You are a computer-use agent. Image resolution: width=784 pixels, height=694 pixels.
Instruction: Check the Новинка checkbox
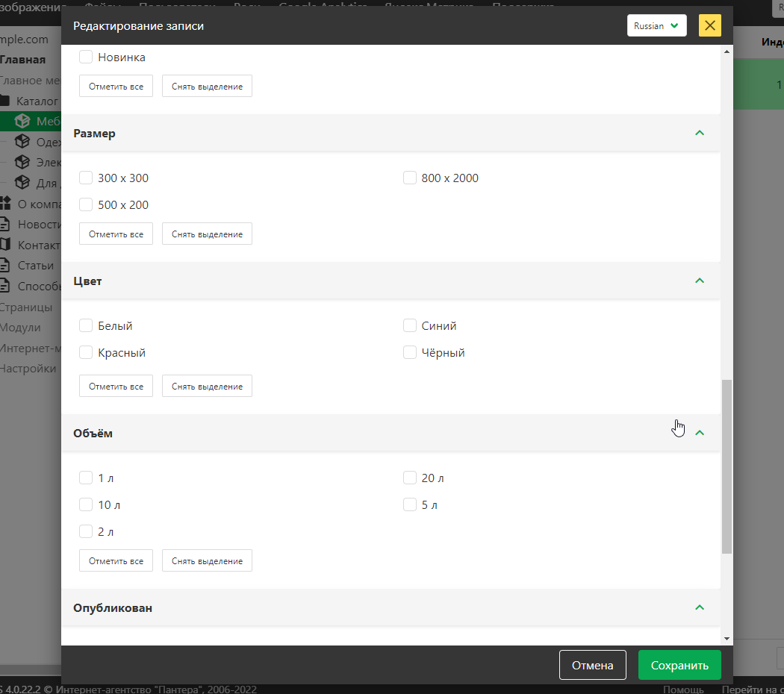pyautogui.click(x=86, y=57)
